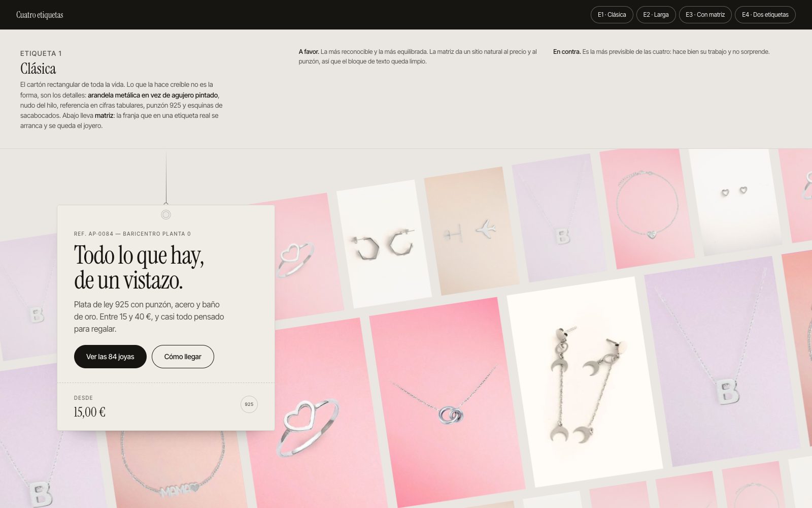812x508 pixels.
Task: Open the hexagonal hoop earrings photo
Action: [x=384, y=245]
